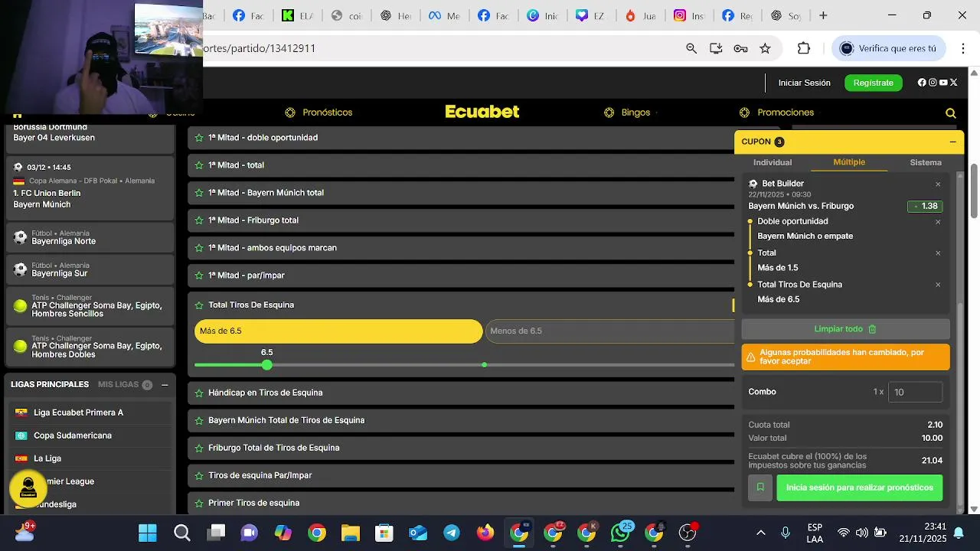
Task: Expand the 1ª Mitad - Friburgo total market
Action: 461,220
